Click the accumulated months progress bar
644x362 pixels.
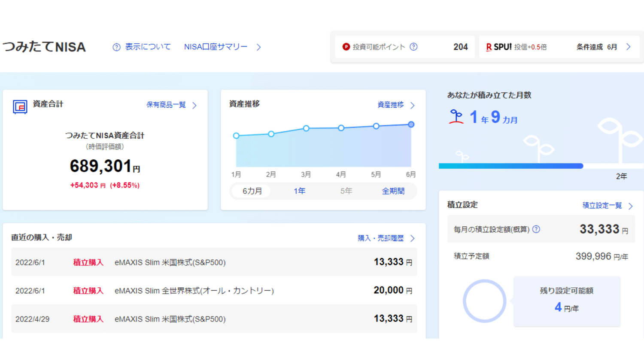(x=541, y=166)
